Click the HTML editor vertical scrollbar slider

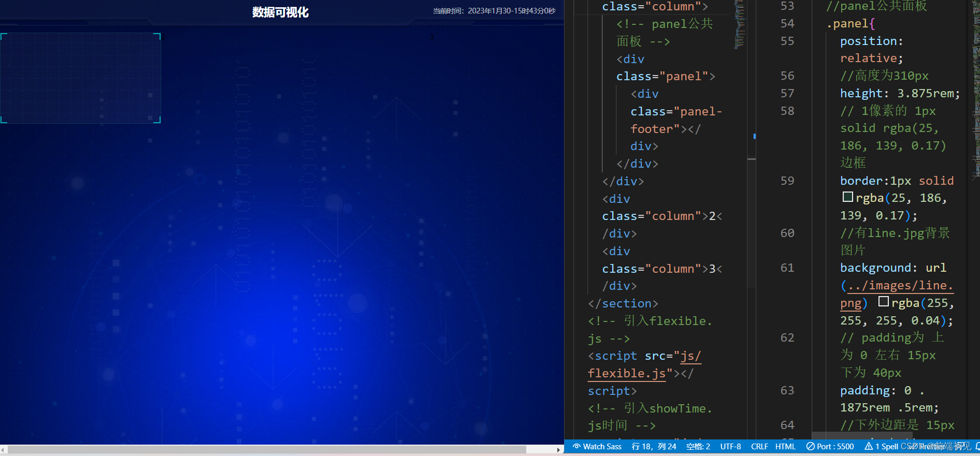tap(752, 223)
